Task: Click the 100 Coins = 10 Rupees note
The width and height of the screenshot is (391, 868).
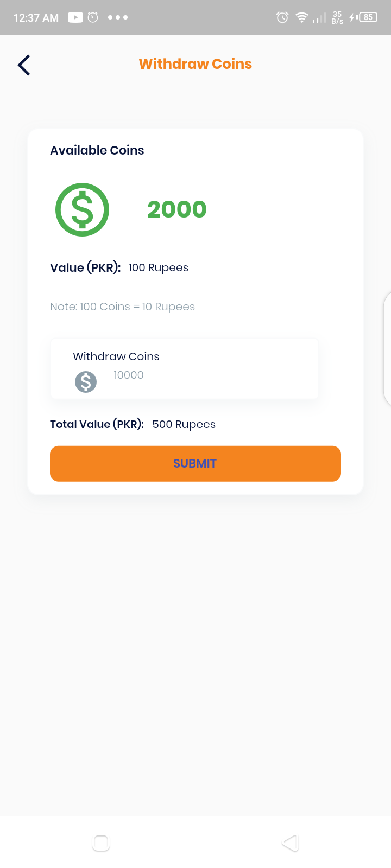Action: [122, 307]
